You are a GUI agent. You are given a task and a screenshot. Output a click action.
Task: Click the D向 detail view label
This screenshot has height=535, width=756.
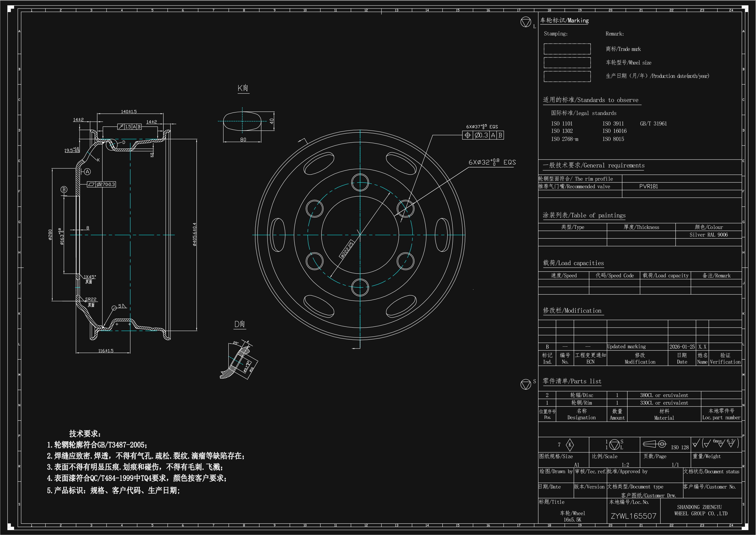240,324
